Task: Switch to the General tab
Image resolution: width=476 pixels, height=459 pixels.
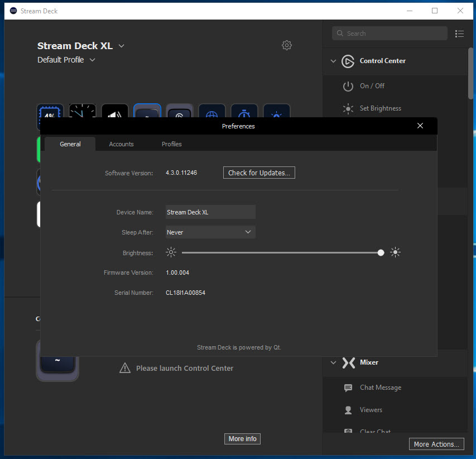Action: [x=70, y=144]
